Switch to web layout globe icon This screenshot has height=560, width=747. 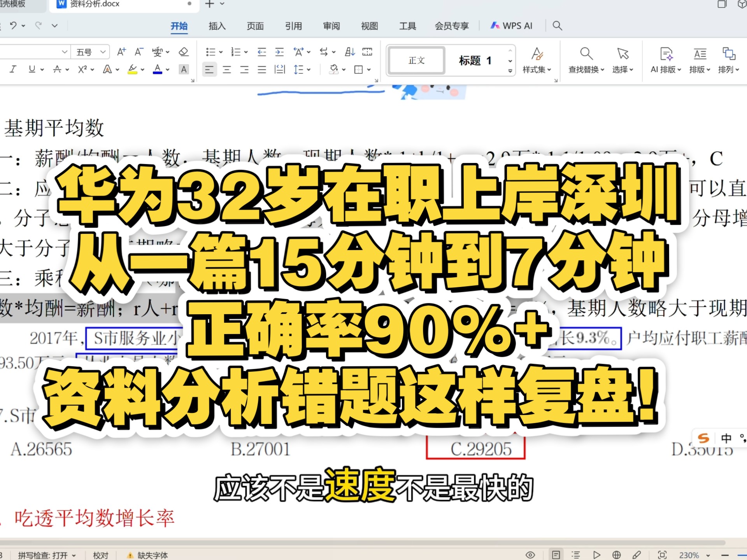point(616,555)
